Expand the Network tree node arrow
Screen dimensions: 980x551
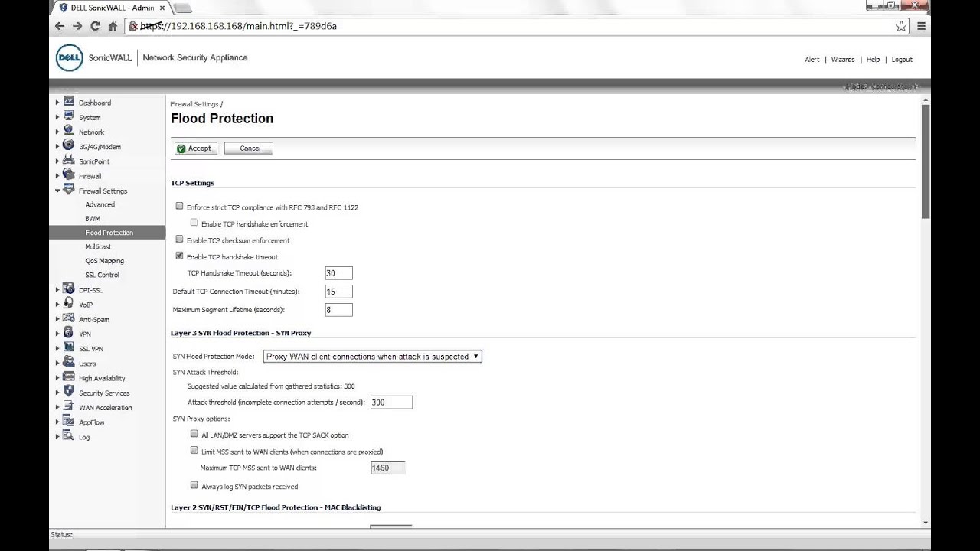tap(57, 132)
